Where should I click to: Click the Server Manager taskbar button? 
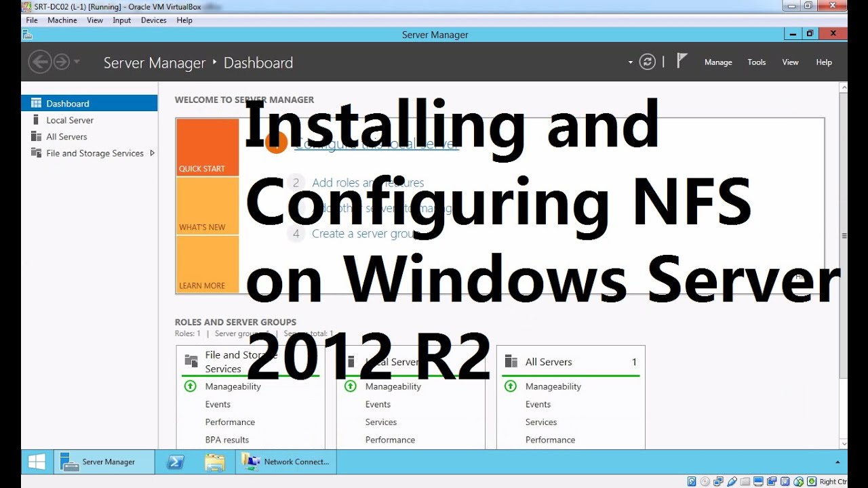104,462
